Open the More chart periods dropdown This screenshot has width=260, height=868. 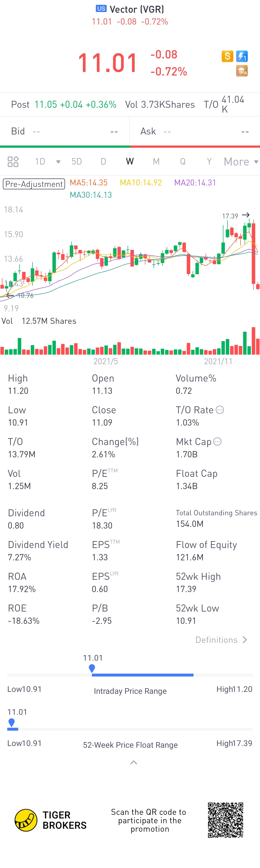(241, 162)
